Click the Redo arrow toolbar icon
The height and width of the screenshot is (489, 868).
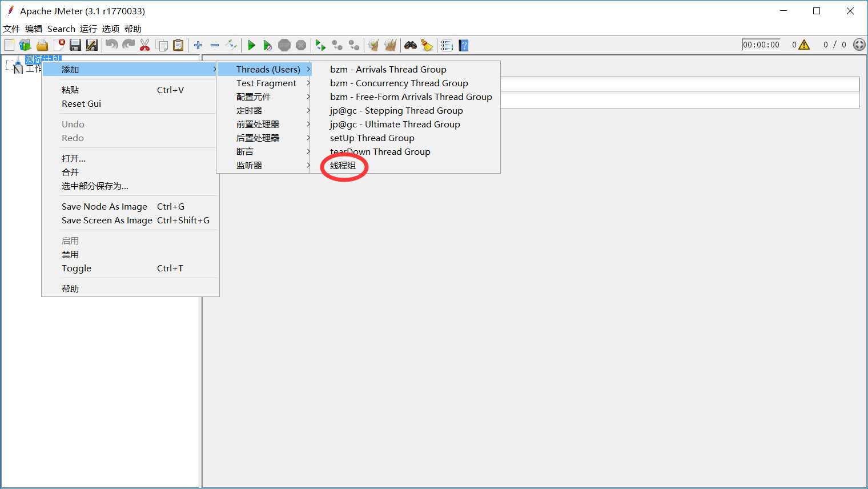click(x=128, y=45)
